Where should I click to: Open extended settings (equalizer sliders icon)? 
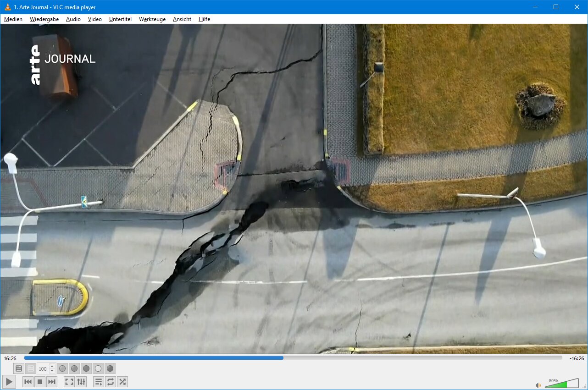coord(81,382)
